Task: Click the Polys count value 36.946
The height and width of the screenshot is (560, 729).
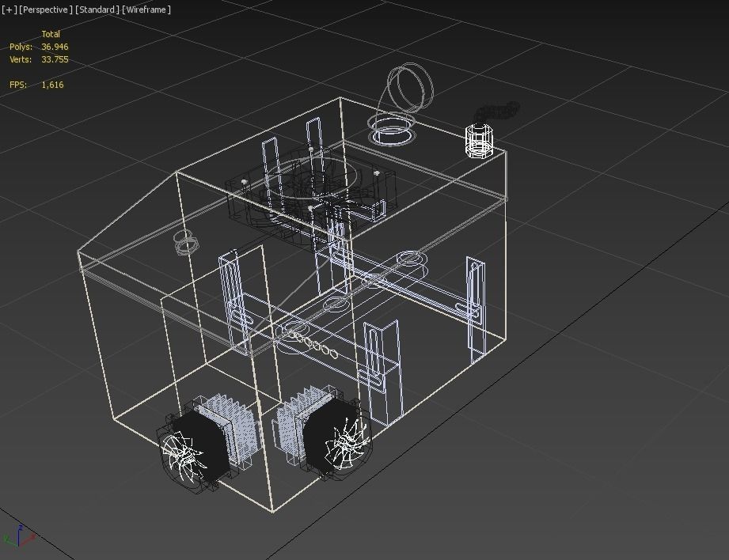Action: pos(55,47)
